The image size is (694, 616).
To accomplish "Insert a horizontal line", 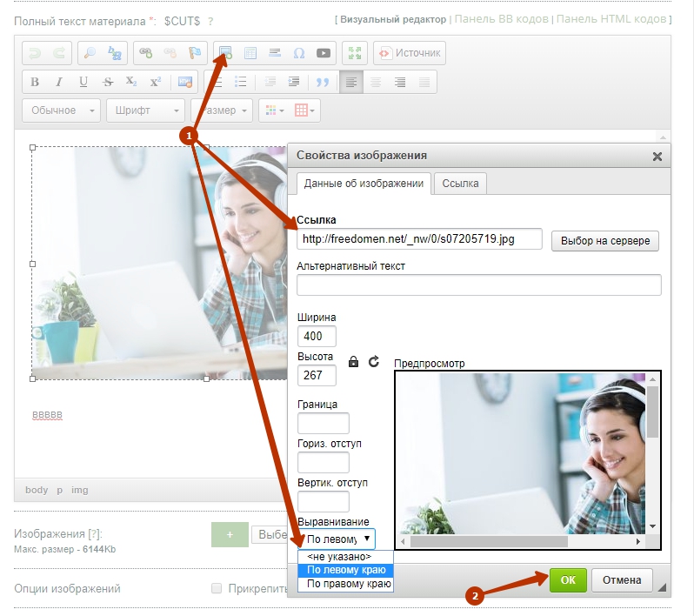I will pyautogui.click(x=275, y=53).
